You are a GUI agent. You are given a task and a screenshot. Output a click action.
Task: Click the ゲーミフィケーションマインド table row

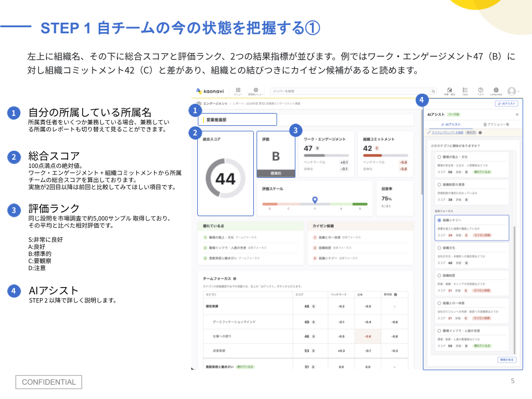(305, 322)
